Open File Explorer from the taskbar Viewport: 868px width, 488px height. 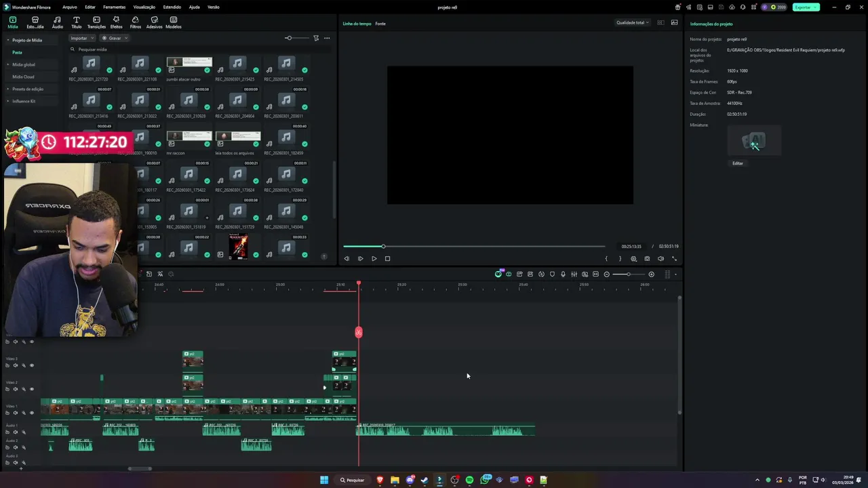pos(395,480)
